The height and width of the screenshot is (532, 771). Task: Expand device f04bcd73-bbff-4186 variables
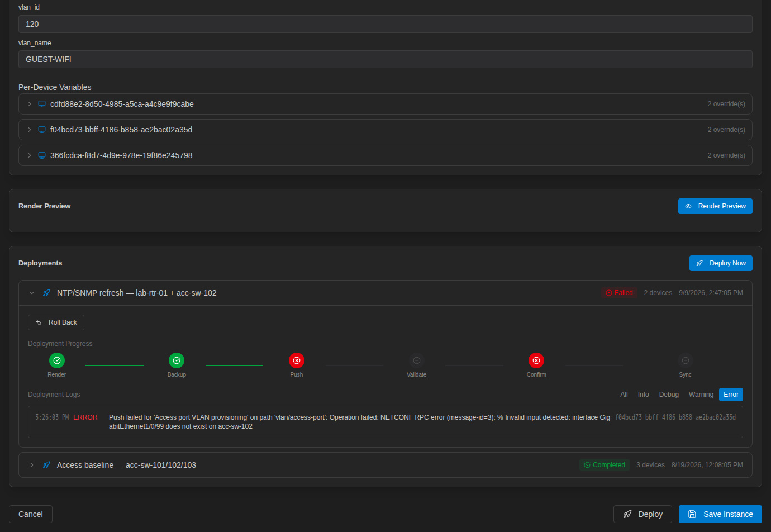(x=30, y=130)
